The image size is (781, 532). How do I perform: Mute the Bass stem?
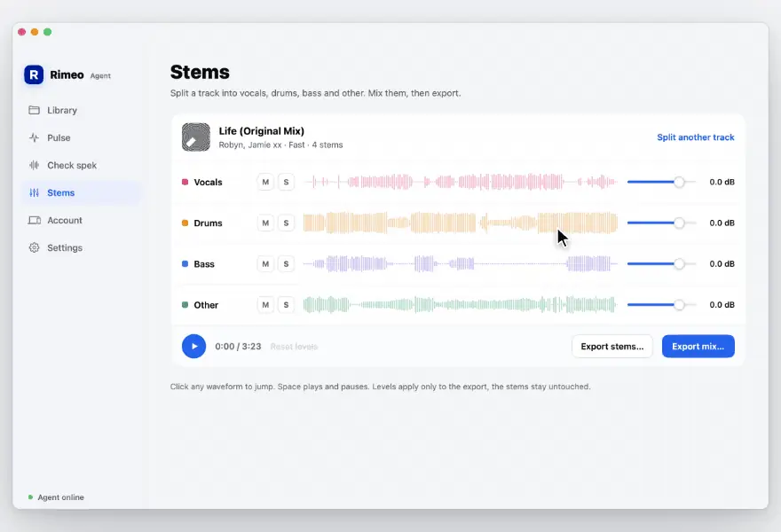pyautogui.click(x=265, y=263)
